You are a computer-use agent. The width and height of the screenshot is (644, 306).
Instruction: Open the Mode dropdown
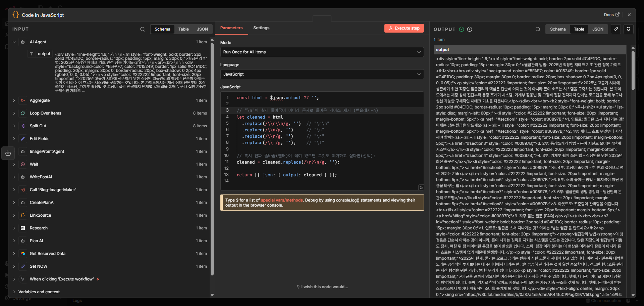(x=322, y=52)
